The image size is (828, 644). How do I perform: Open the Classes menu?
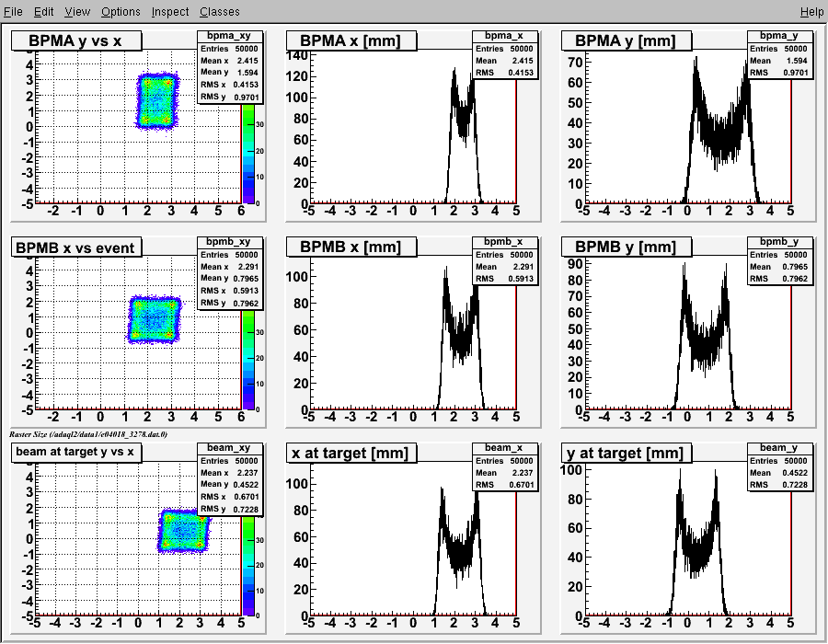(x=220, y=12)
